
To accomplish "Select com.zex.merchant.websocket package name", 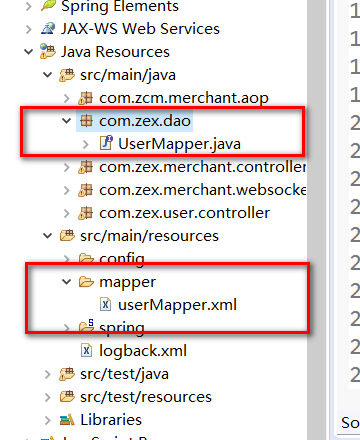I will [203, 190].
